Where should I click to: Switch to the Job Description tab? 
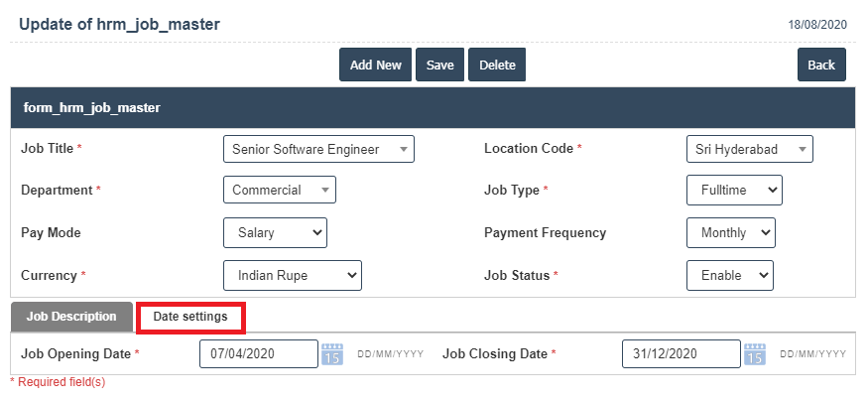(71, 317)
